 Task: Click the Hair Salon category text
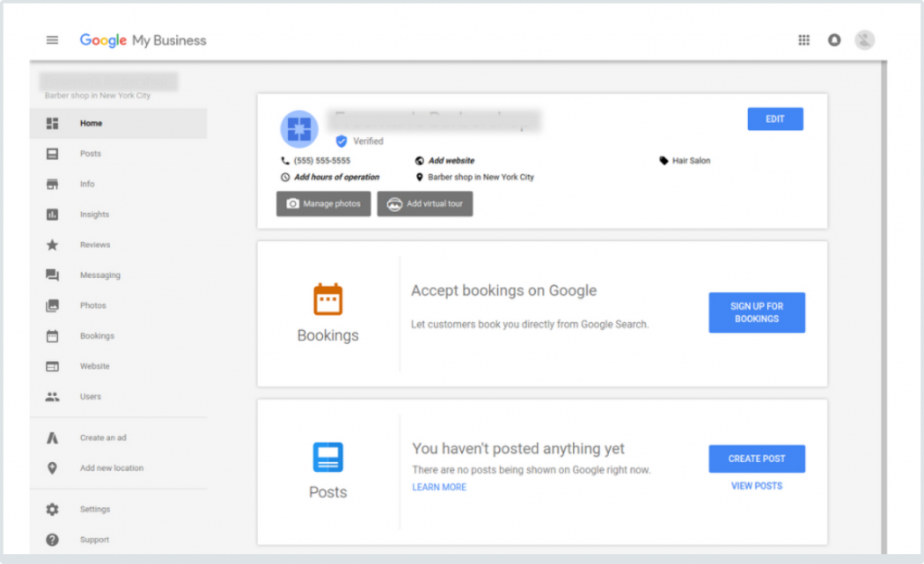[x=691, y=161]
